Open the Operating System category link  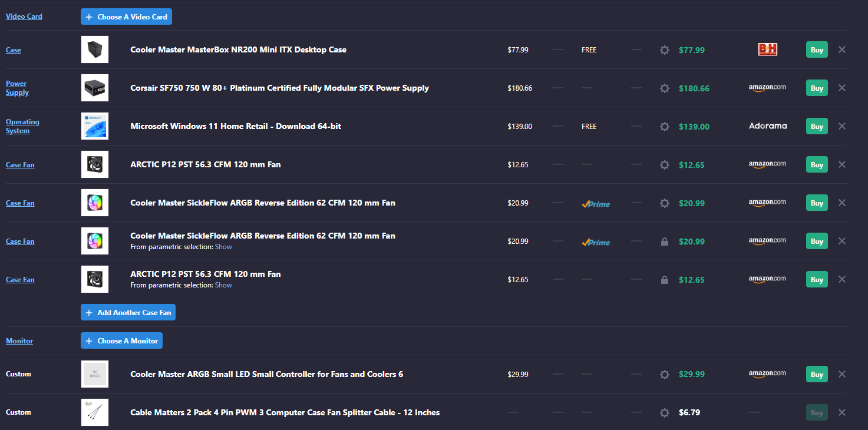coord(22,126)
